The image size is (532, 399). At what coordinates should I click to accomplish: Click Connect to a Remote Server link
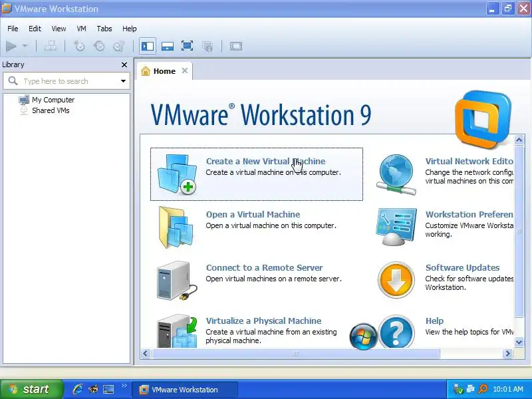pyautogui.click(x=264, y=267)
